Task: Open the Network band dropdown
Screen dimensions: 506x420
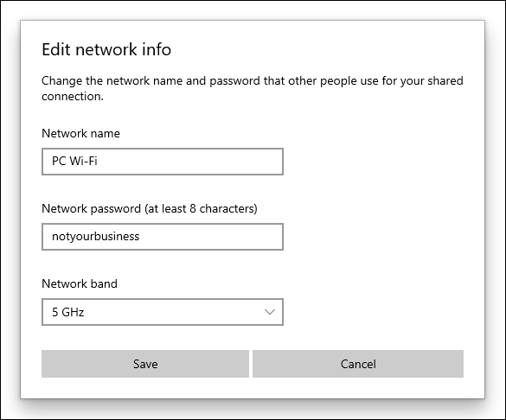Action: click(x=163, y=312)
